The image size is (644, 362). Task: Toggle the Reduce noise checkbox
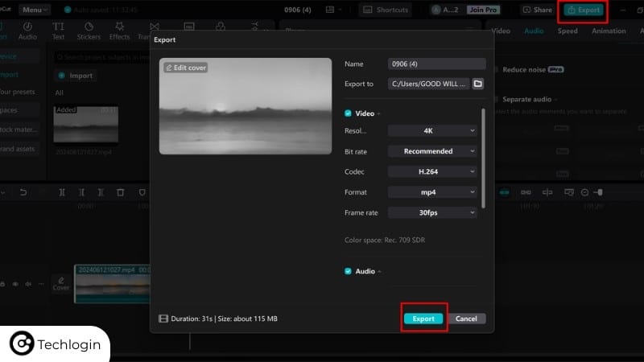pos(494,70)
